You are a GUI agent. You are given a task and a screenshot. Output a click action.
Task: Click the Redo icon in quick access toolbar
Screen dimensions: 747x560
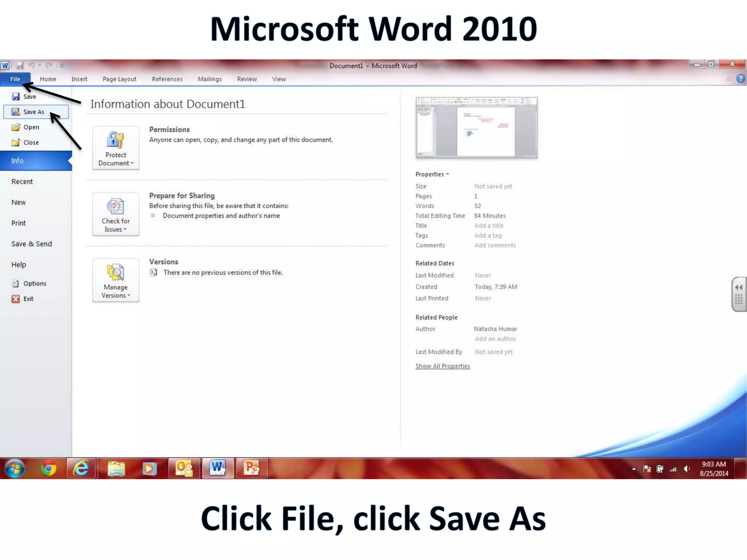point(49,66)
